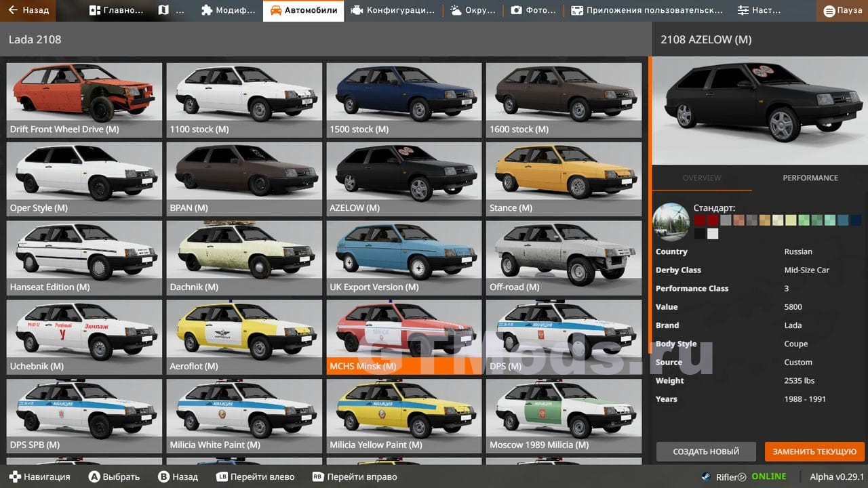
Task: Click the large 2108 AZELOW preview image
Action: click(x=760, y=110)
